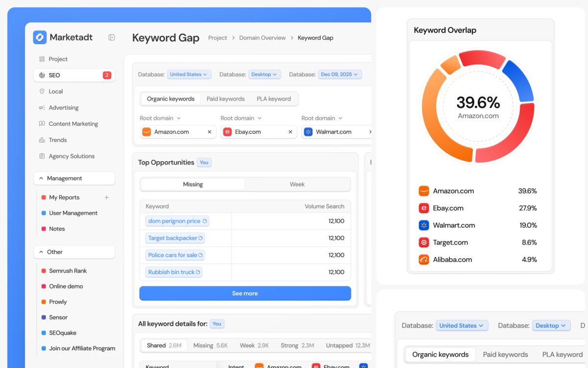Click You badge in All keyword details
The height and width of the screenshot is (368, 588).
pyautogui.click(x=217, y=324)
